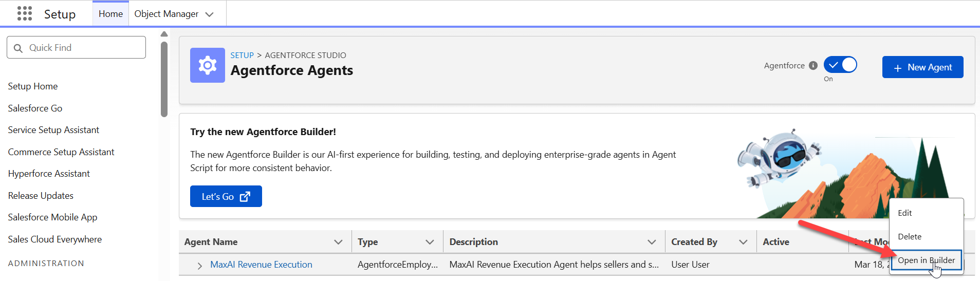Open the Object Manager tab dropdown arrow
The height and width of the screenshot is (281, 980).
pos(209,14)
